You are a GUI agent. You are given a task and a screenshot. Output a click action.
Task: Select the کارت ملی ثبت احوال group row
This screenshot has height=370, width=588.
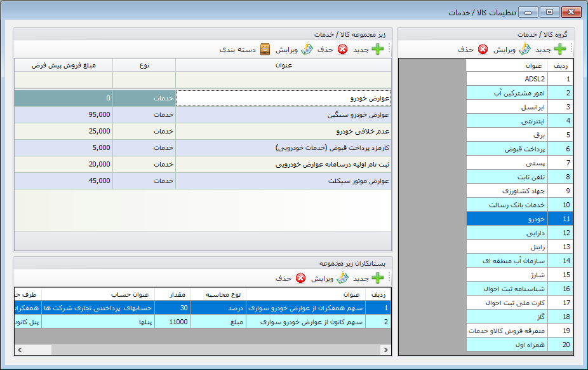tap(519, 303)
